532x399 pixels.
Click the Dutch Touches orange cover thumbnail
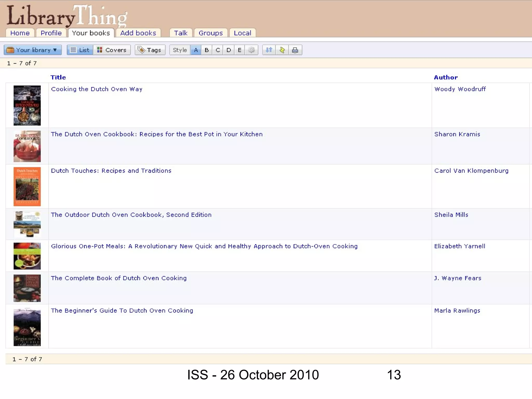(27, 187)
